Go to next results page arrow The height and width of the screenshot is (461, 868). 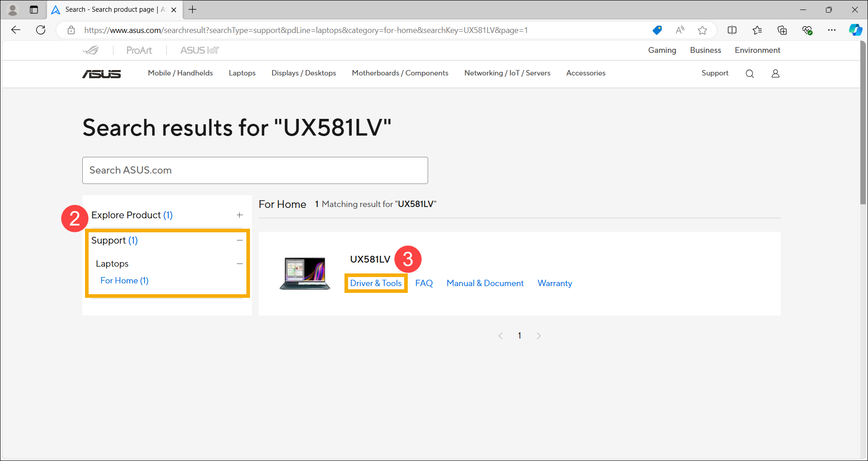tap(538, 336)
